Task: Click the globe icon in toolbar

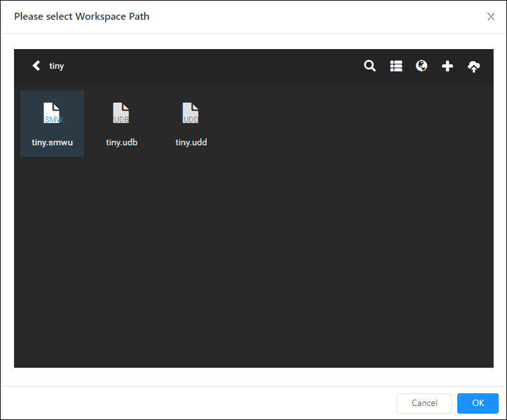Action: coord(422,66)
